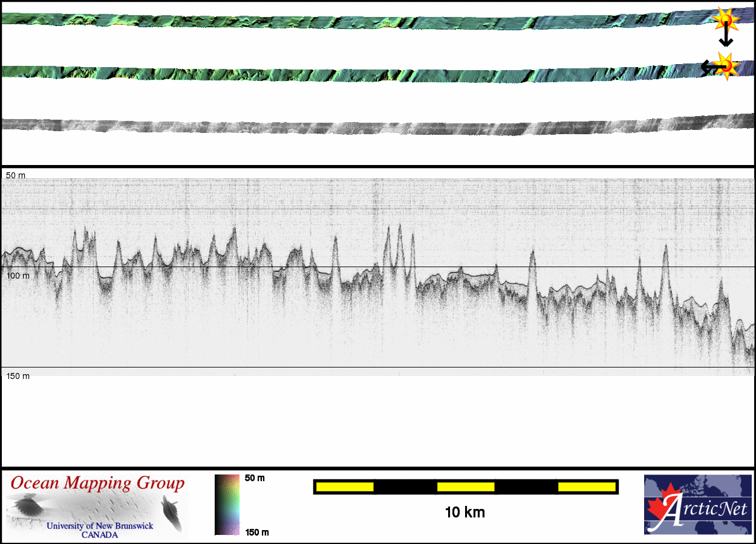
Task: Open the ArcticNet logo
Action: click(697, 505)
